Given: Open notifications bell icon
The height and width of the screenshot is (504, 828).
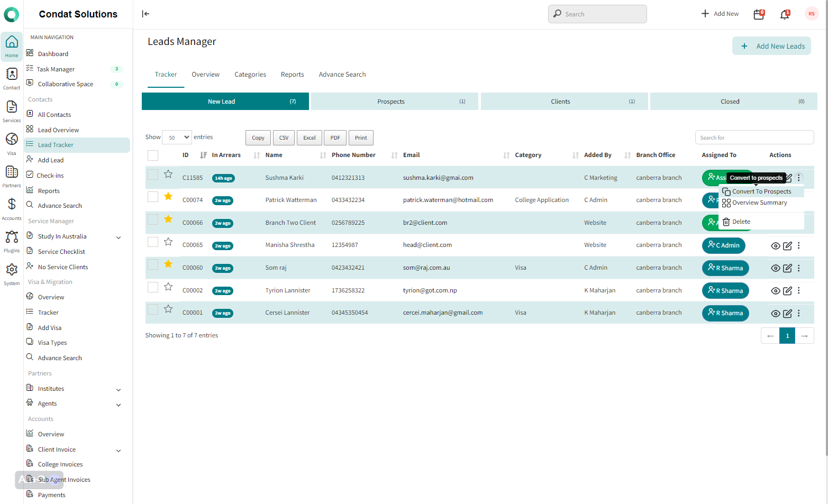Looking at the screenshot, I should pos(785,14).
